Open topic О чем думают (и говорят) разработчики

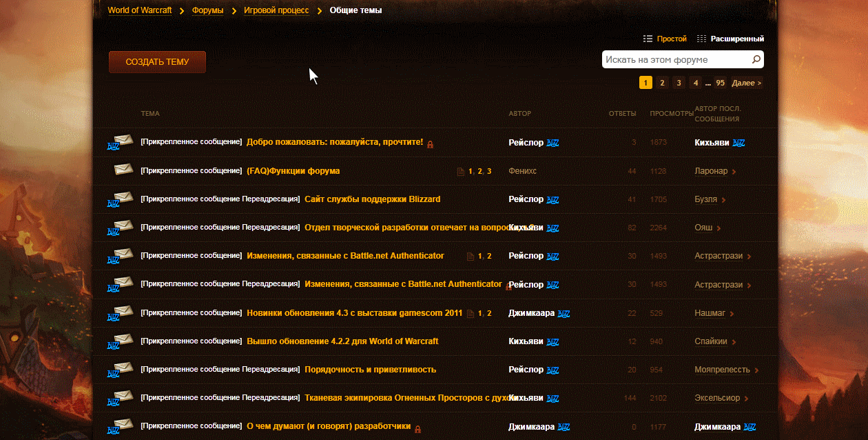329,426
